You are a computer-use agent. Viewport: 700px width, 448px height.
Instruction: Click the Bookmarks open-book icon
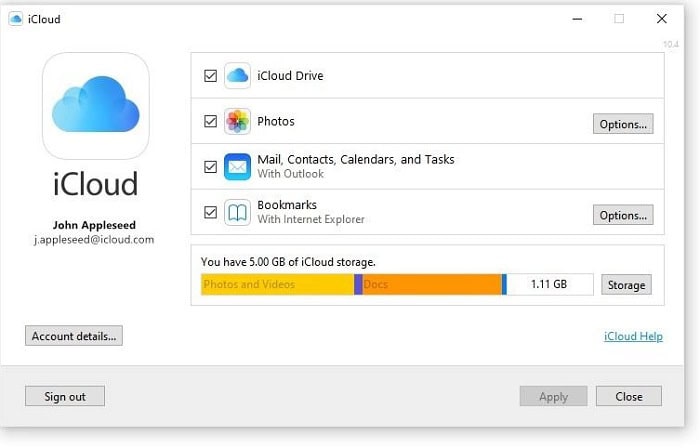(x=237, y=212)
